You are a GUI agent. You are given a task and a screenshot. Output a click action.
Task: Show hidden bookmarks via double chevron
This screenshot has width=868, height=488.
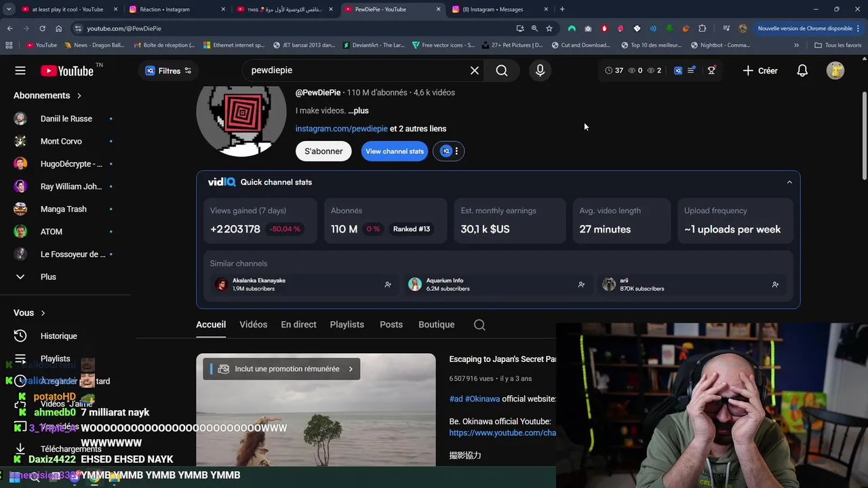pos(796,45)
